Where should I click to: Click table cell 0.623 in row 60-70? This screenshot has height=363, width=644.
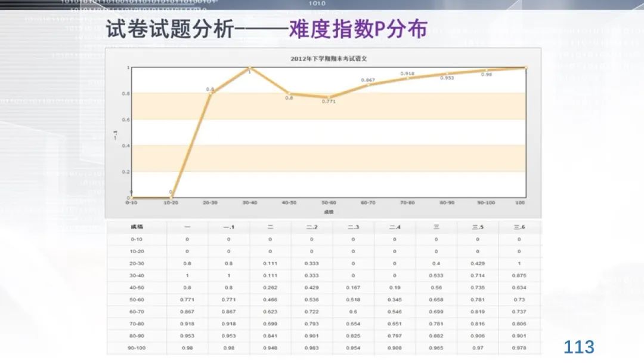point(270,312)
